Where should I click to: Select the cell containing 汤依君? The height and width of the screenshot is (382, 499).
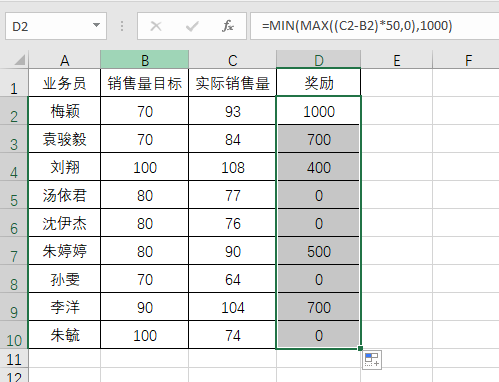[65, 195]
